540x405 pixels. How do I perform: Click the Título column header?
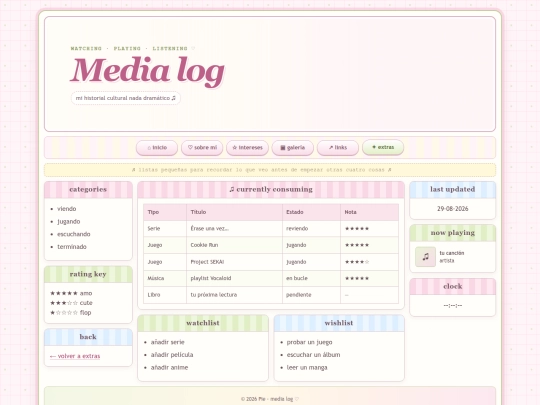[234, 212]
